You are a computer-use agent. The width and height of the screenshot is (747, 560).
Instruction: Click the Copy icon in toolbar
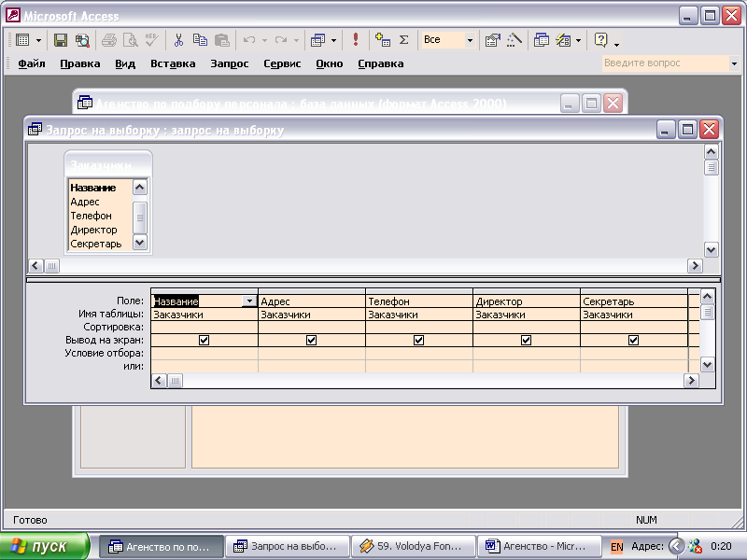(200, 40)
